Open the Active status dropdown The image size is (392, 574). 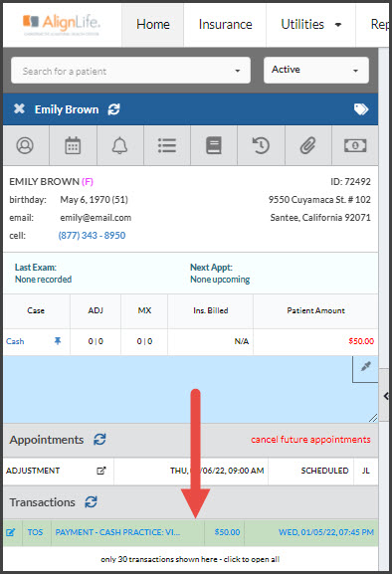(x=315, y=70)
